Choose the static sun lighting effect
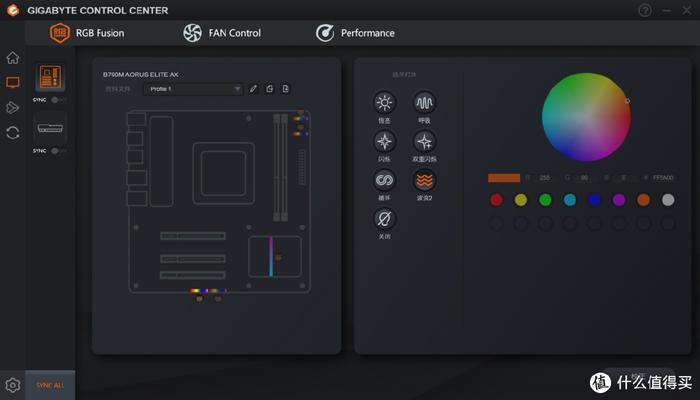This screenshot has width=700, height=400. 384,103
